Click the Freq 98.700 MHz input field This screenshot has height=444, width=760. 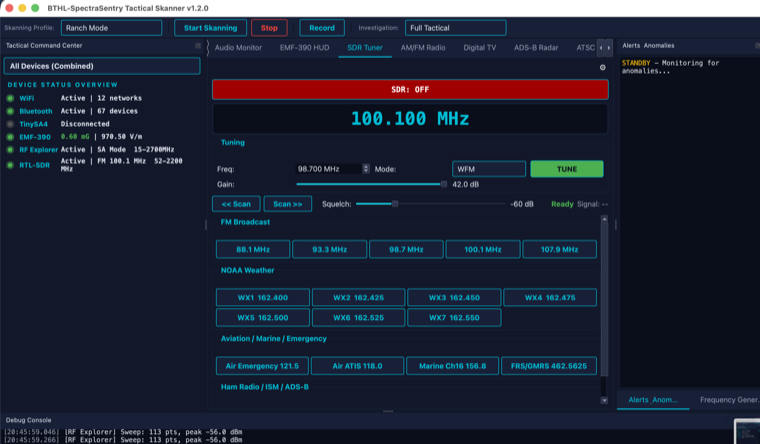329,169
